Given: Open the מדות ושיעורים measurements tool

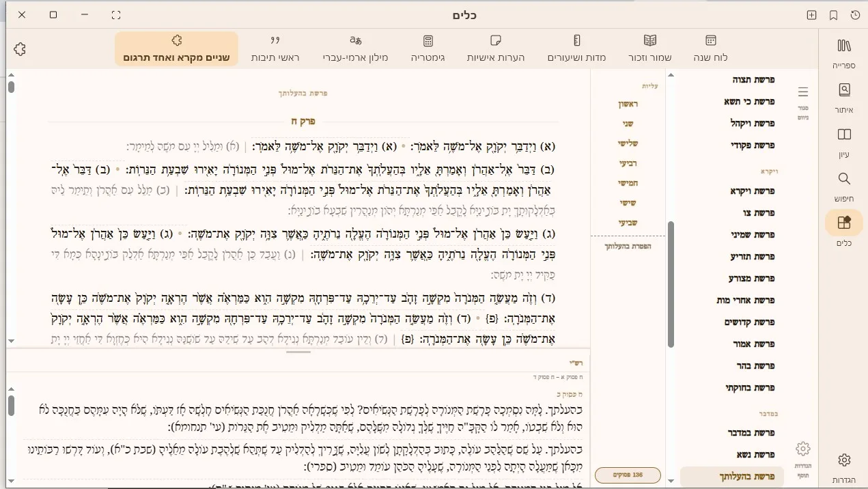Looking at the screenshot, I should click(576, 49).
